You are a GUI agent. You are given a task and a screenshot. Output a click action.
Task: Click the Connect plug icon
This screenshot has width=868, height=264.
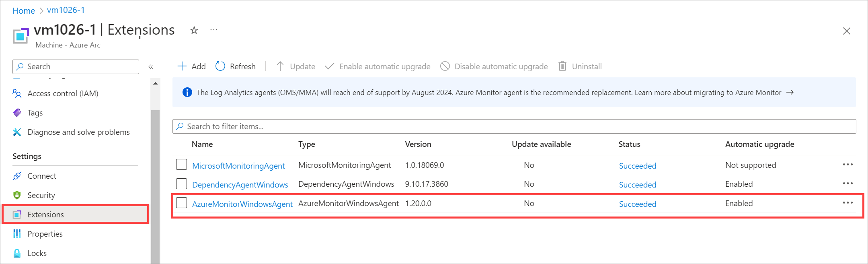tap(17, 176)
